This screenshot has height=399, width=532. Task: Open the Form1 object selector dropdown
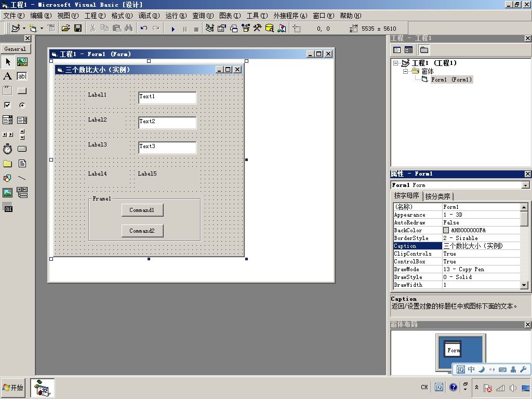[x=526, y=185]
